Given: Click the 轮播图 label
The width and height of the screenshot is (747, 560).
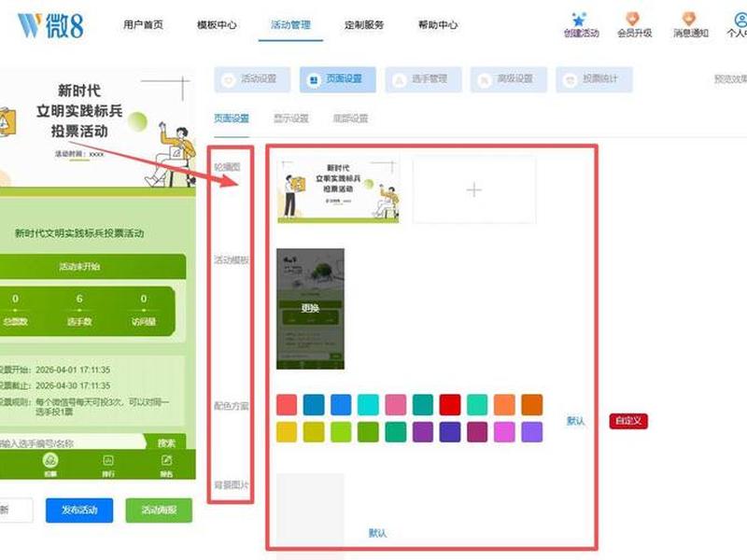Looking at the screenshot, I should [x=228, y=167].
